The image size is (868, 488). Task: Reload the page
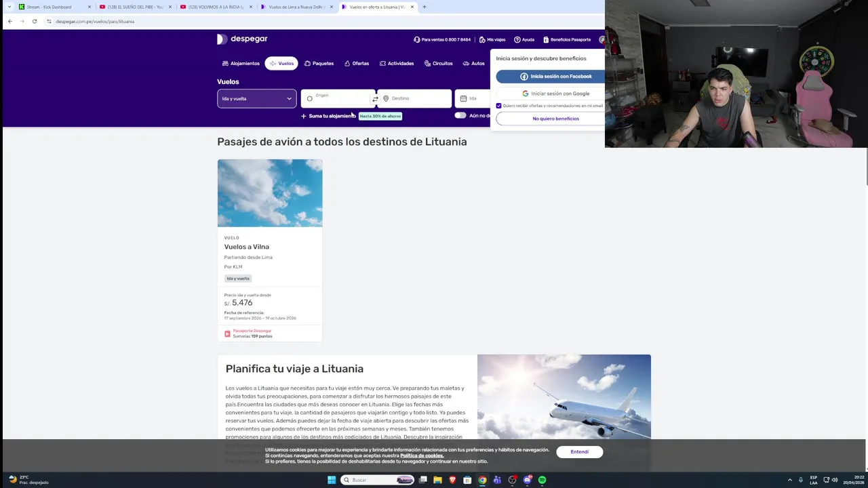tap(35, 21)
